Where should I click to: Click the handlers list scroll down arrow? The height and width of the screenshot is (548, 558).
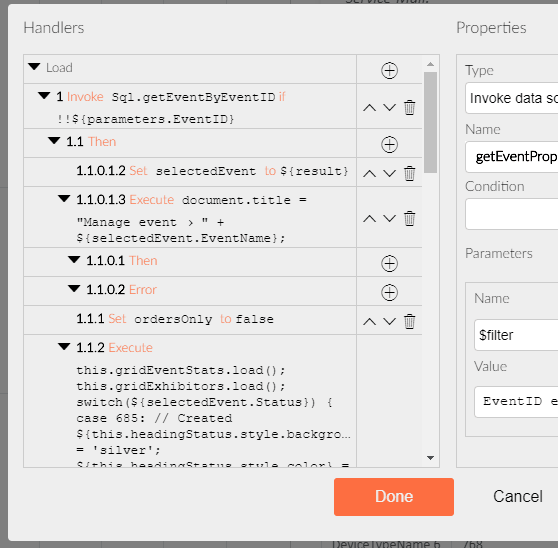[x=430, y=458]
